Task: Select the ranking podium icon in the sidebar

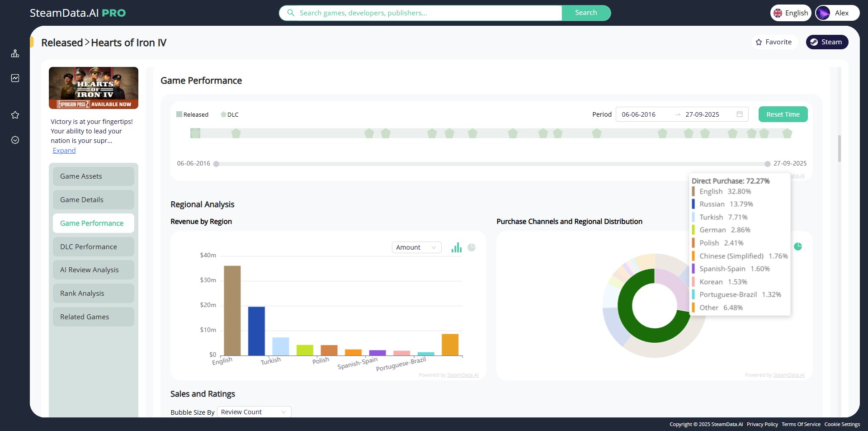Action: point(15,53)
